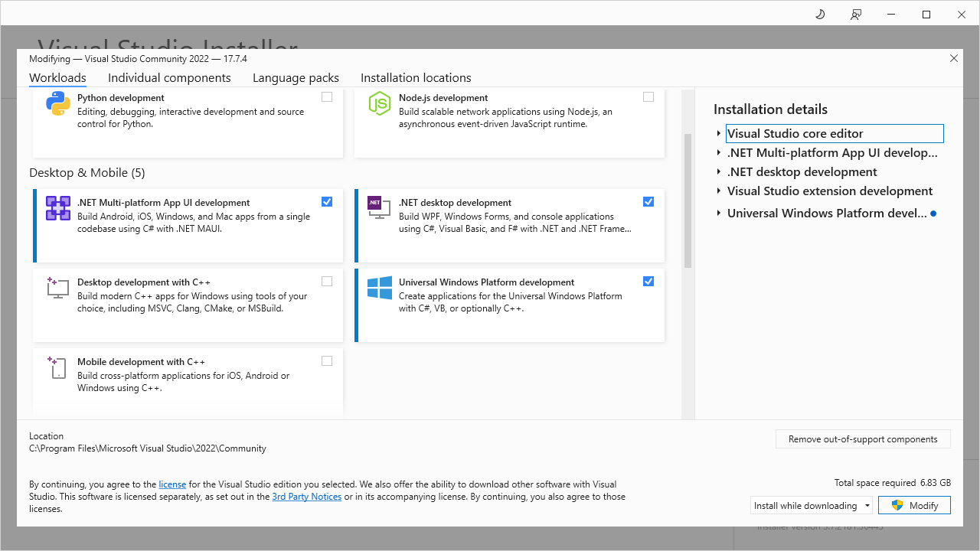
Task: Expand the Universal Windows Platform development details
Action: (718, 213)
